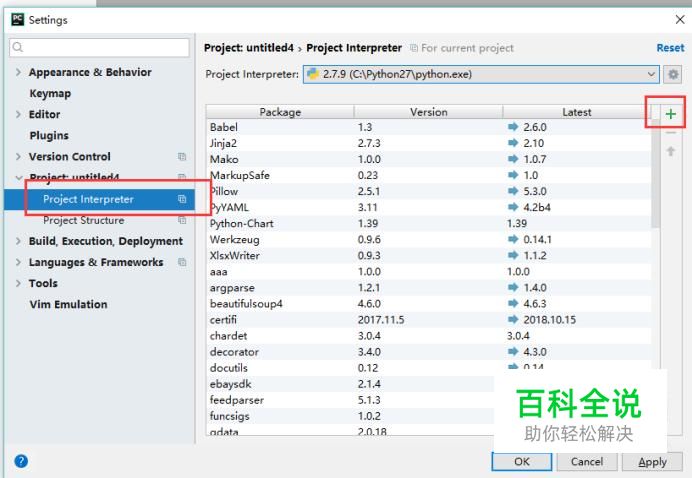The width and height of the screenshot is (692, 478).
Task: Expand Languages & Frameworks section
Action: [x=18, y=262]
